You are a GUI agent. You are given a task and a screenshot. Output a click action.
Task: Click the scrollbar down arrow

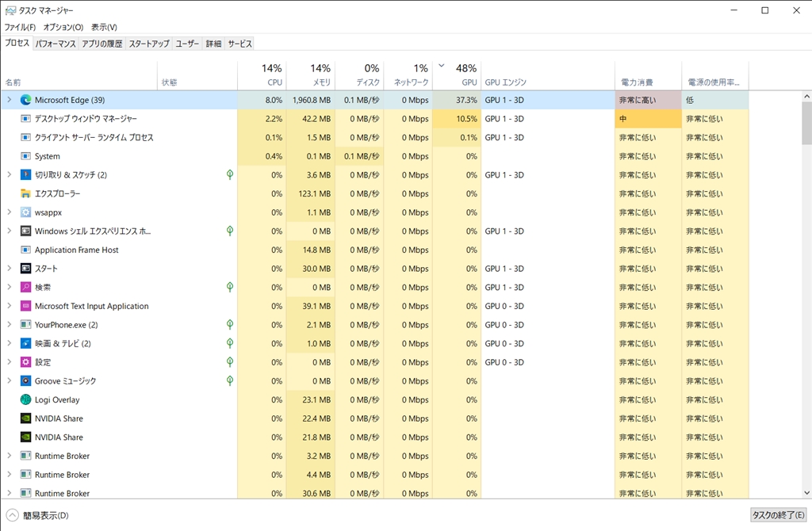click(x=806, y=493)
